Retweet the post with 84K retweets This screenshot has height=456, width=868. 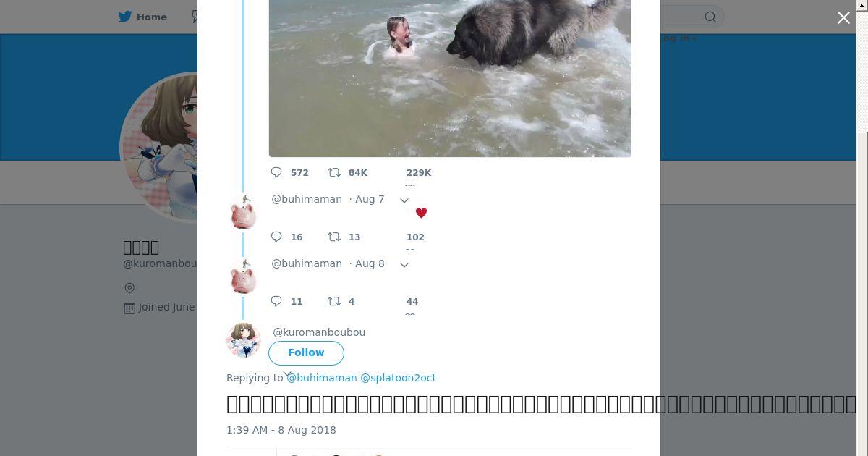pos(334,172)
